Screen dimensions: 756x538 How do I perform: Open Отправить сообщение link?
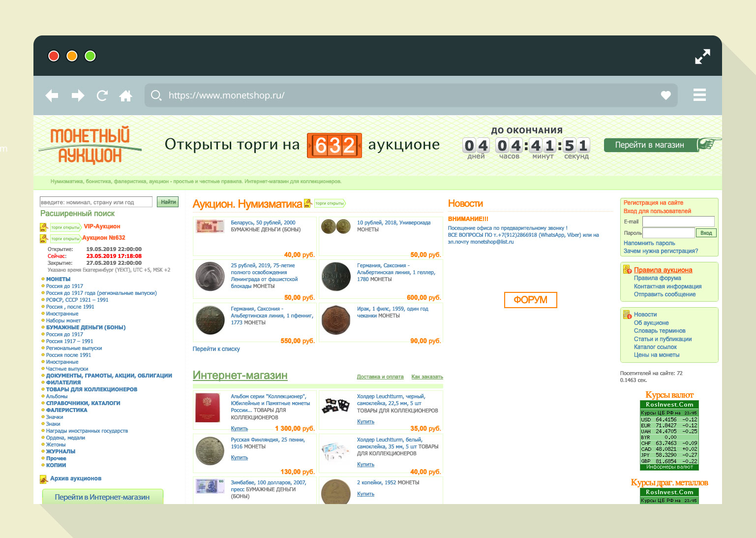(665, 294)
